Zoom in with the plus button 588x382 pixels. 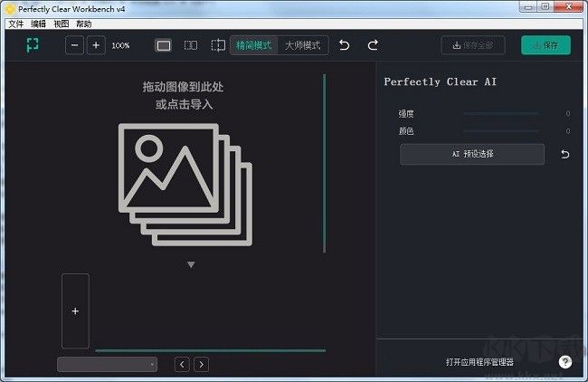96,45
